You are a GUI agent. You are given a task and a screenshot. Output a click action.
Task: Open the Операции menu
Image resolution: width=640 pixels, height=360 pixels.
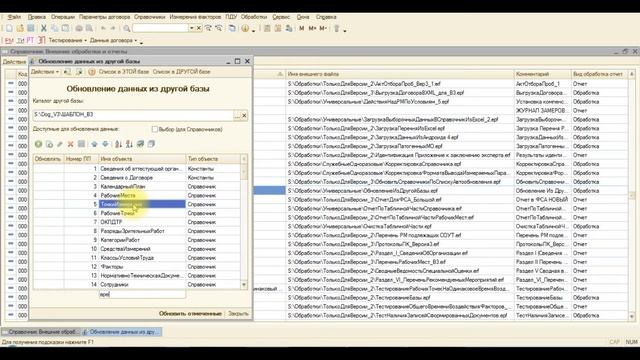(x=63, y=17)
